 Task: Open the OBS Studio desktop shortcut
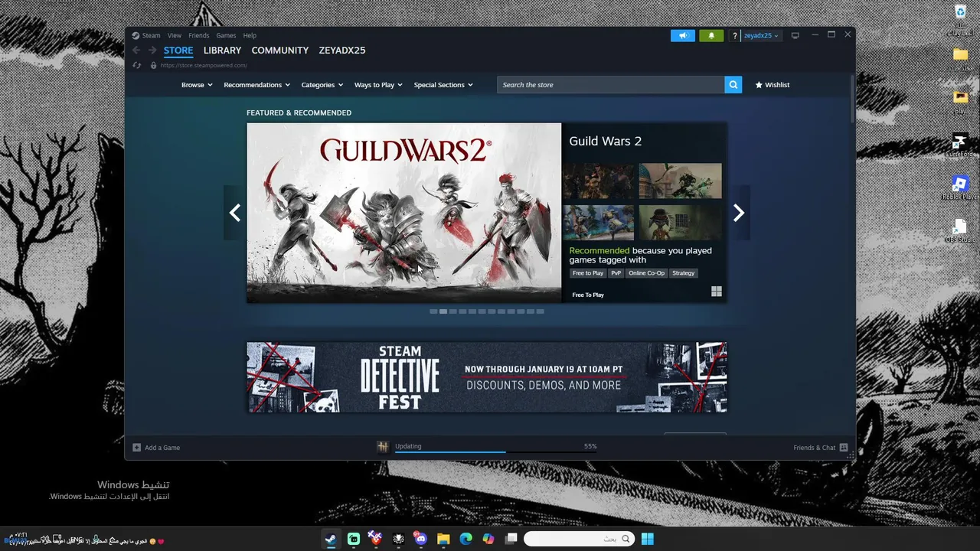click(x=960, y=231)
